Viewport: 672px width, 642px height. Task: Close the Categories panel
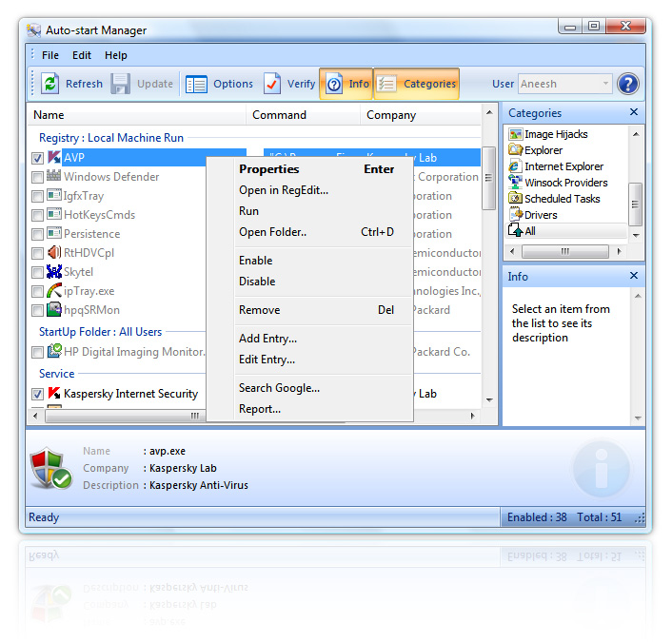click(635, 113)
